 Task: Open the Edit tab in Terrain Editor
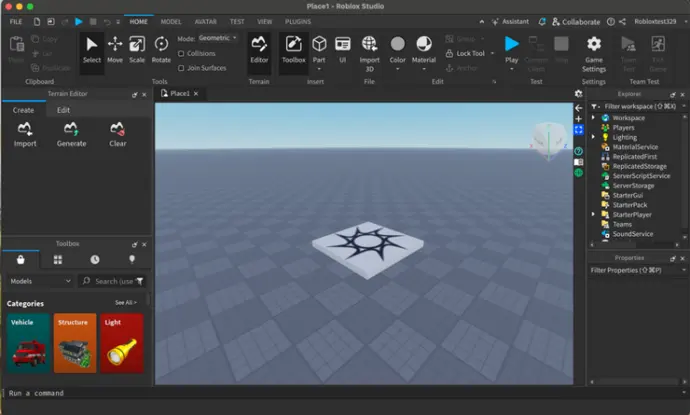tap(63, 110)
